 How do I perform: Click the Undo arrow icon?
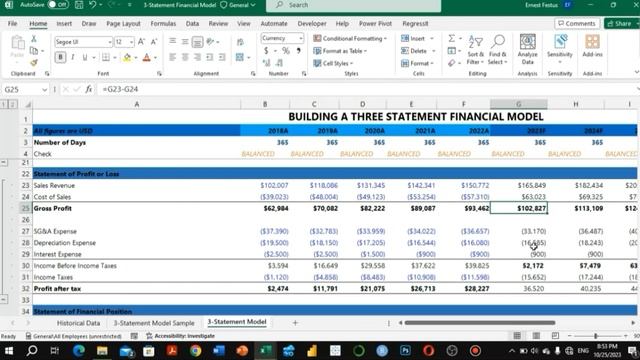(93, 5)
